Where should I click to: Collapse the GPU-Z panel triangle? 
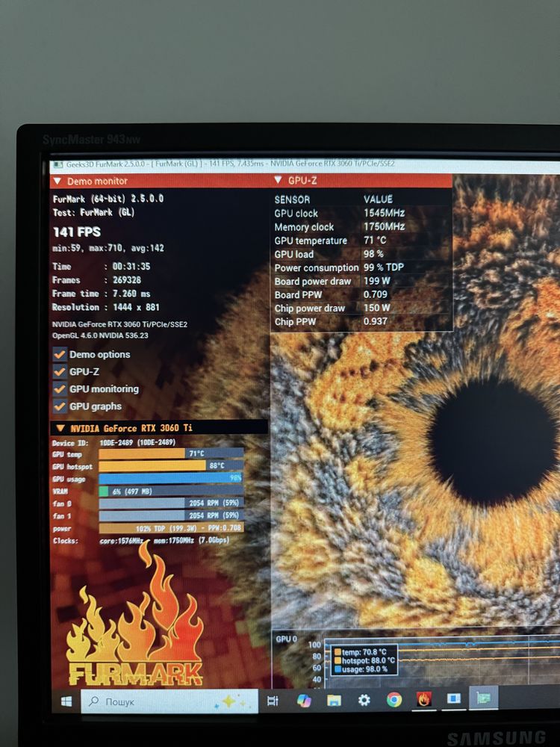point(279,179)
